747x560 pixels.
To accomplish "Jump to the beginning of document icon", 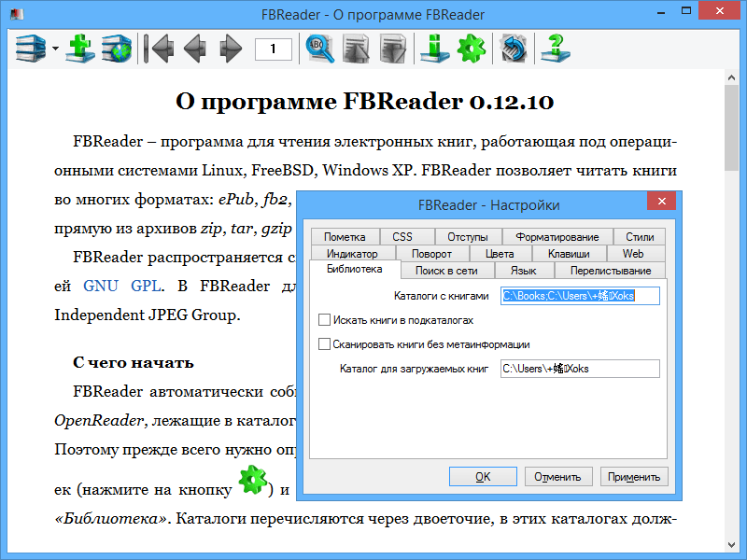I will [159, 49].
